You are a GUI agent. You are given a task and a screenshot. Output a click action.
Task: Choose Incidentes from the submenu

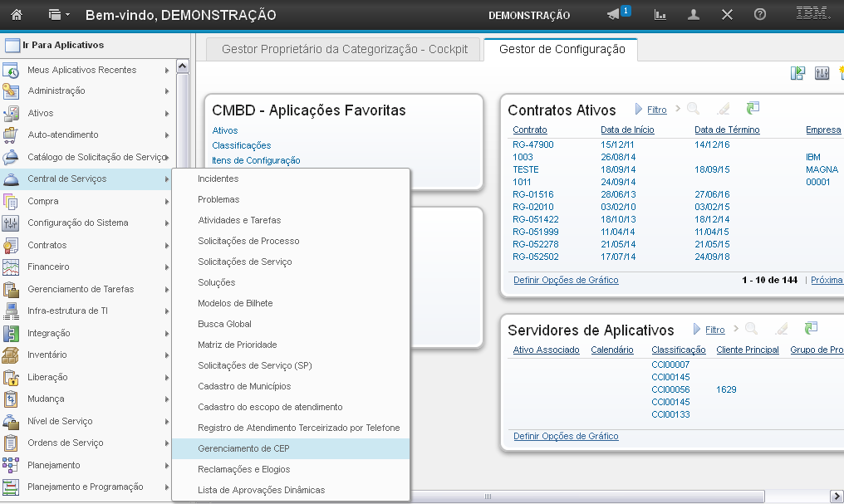point(218,179)
